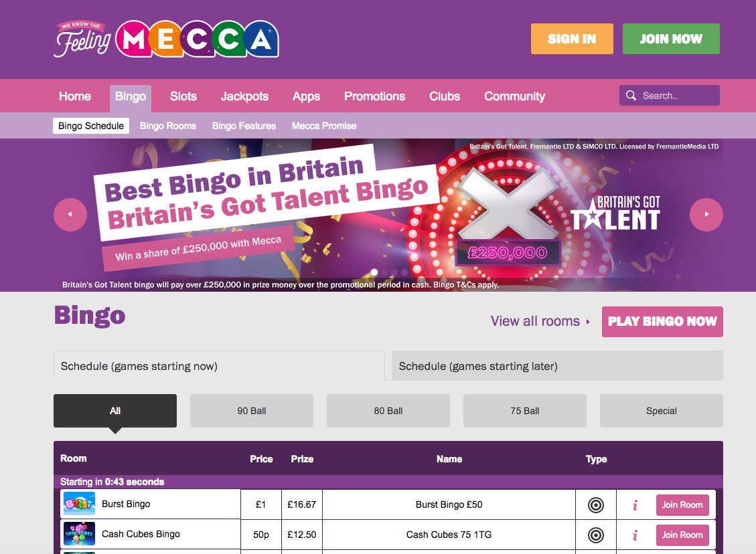Click the 90-ball type icon for Burst Bingo

tap(595, 504)
